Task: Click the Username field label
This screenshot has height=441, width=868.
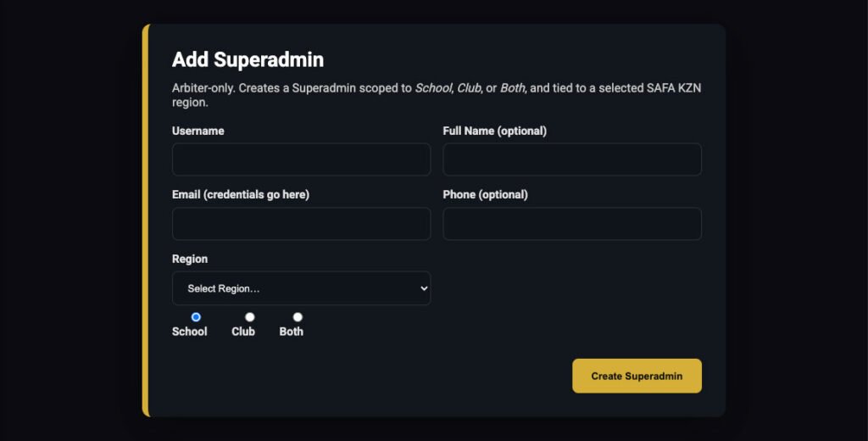Action: pyautogui.click(x=198, y=131)
